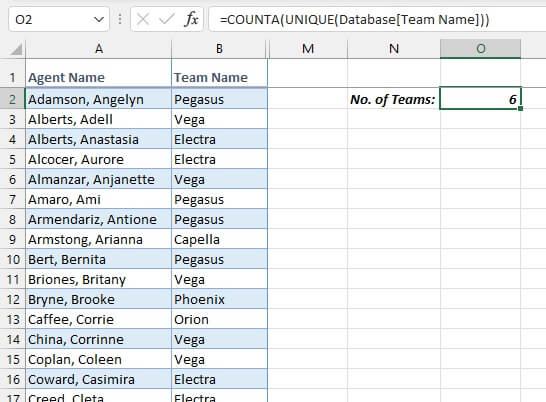Click 'Capella' team cell

tap(219, 239)
